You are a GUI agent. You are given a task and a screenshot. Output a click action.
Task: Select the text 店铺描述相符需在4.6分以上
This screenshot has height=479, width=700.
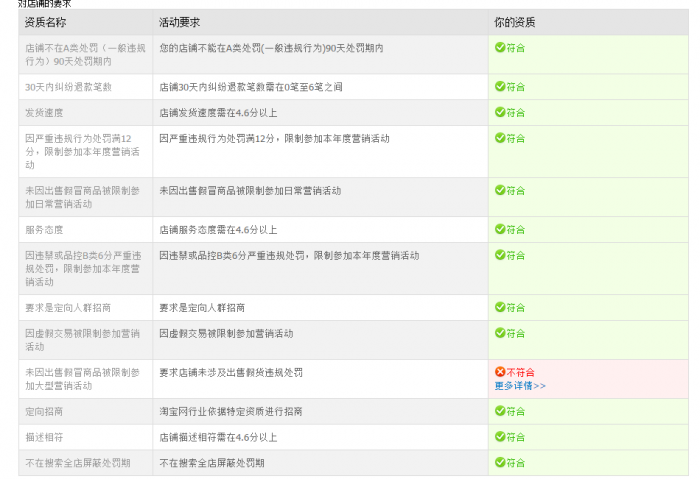point(218,437)
